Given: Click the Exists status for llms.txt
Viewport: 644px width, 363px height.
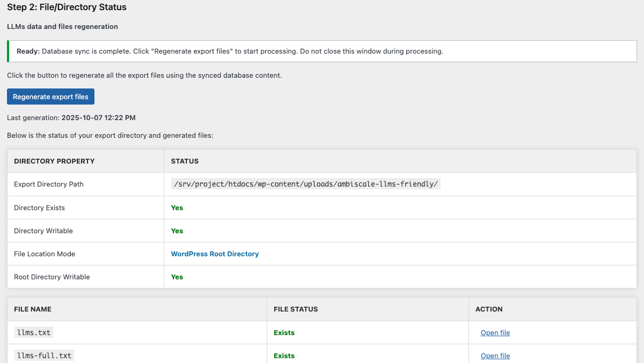Looking at the screenshot, I should tap(284, 333).
